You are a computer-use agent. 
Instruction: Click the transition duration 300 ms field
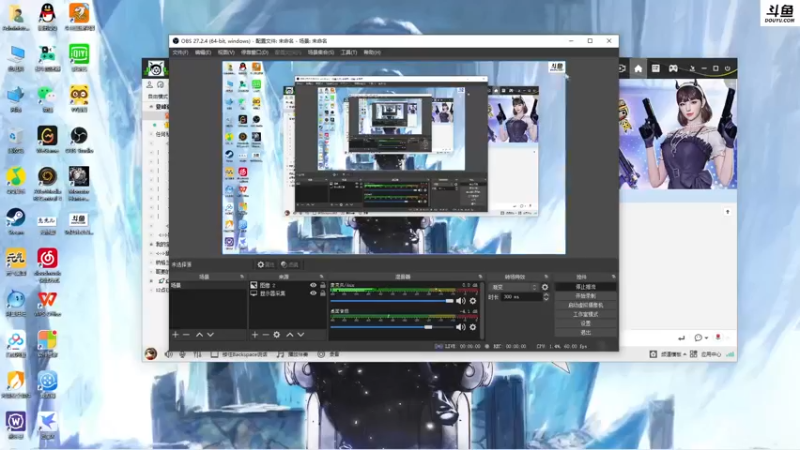tap(520, 297)
